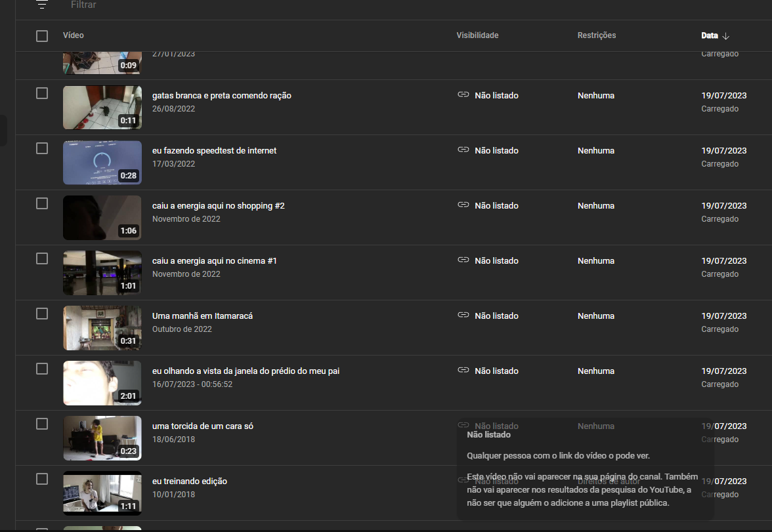Change Não listado visibility for cinema #1 video
772x532 pixels.
pyautogui.click(x=496, y=261)
